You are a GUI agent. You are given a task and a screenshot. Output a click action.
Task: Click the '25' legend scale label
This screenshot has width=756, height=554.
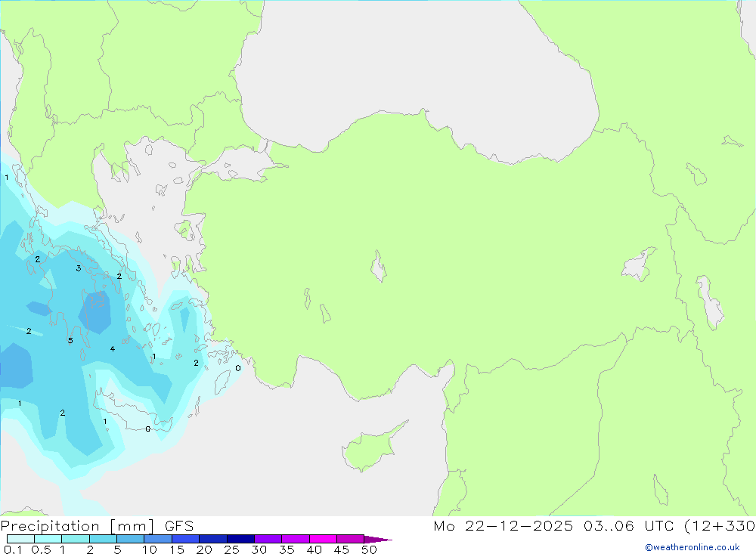coord(231,549)
